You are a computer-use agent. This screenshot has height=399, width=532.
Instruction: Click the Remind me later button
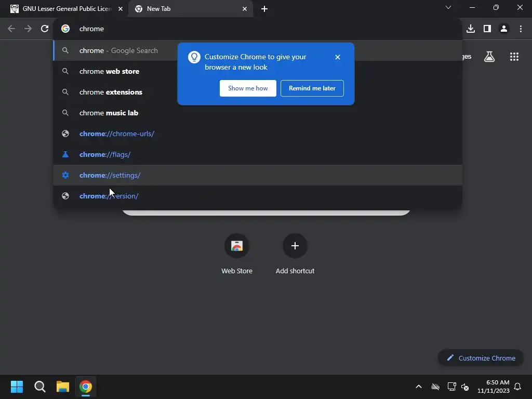312,88
